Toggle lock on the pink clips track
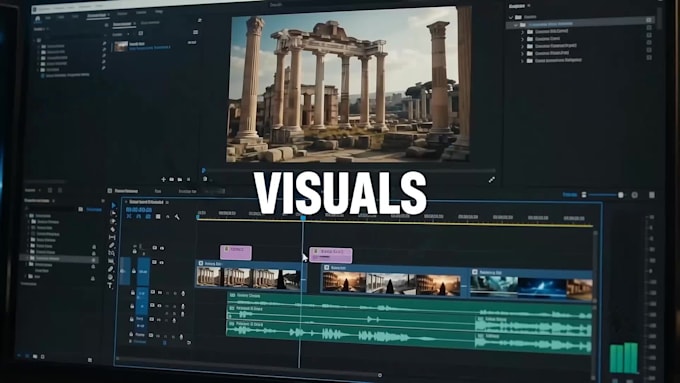Image resolution: width=680 pixels, height=383 pixels. pos(134,251)
